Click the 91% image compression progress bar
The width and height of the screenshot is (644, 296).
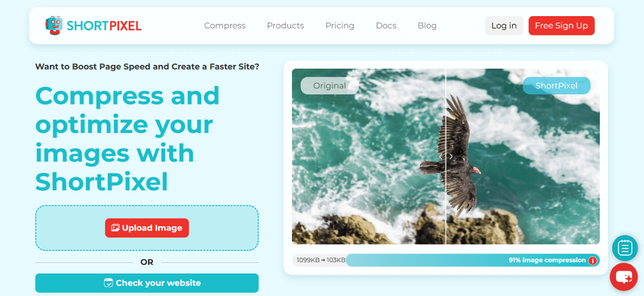pos(473,260)
